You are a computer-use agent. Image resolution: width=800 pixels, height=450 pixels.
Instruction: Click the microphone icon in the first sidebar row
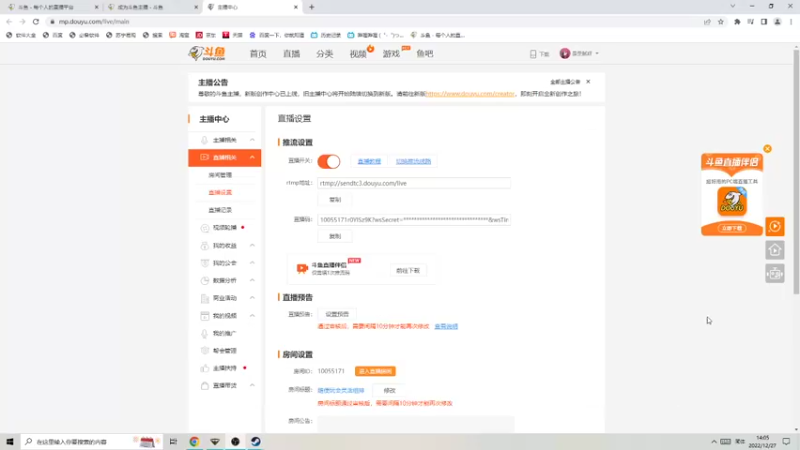(x=205, y=140)
